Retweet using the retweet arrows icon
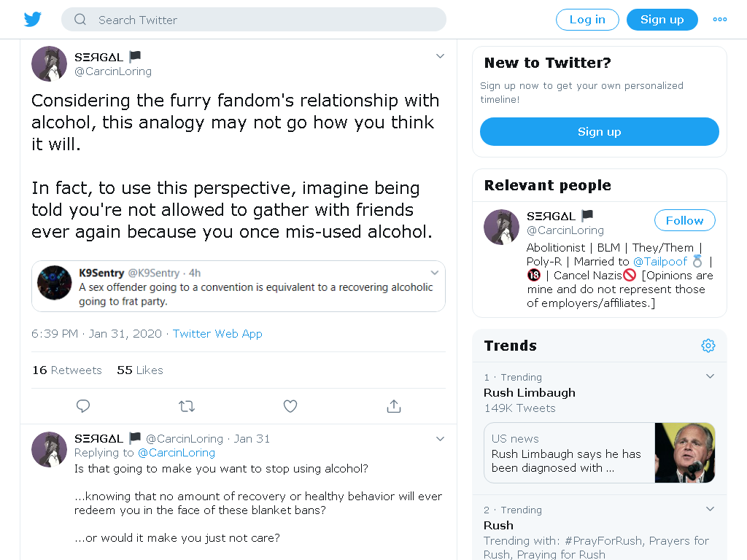Viewport: 747px width, 560px height. 187,406
